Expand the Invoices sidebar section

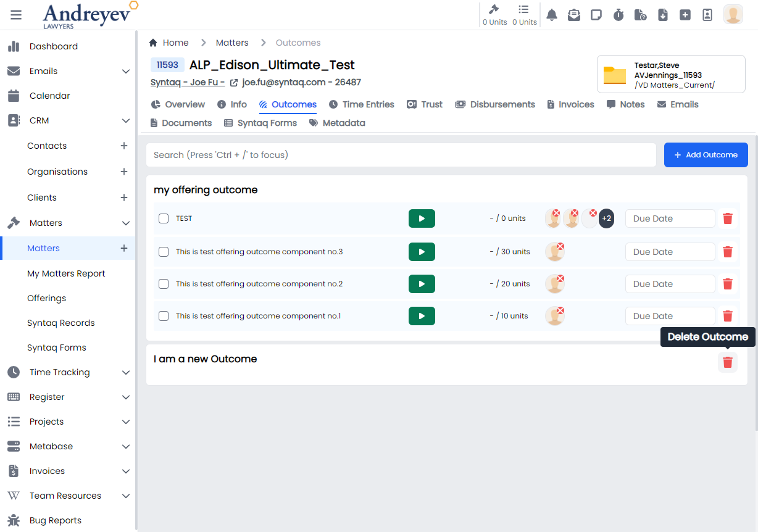[126, 471]
